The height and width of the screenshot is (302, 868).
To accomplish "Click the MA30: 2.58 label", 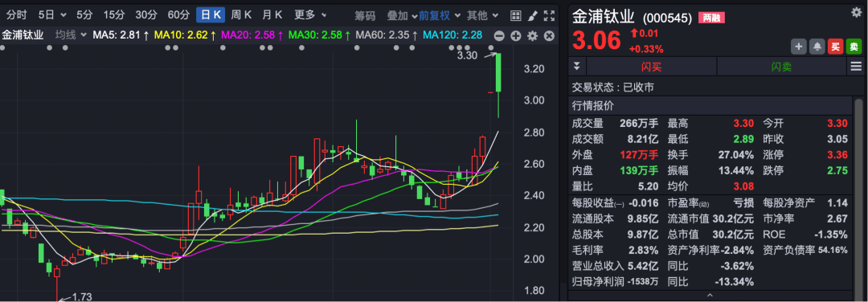I will click(x=319, y=35).
